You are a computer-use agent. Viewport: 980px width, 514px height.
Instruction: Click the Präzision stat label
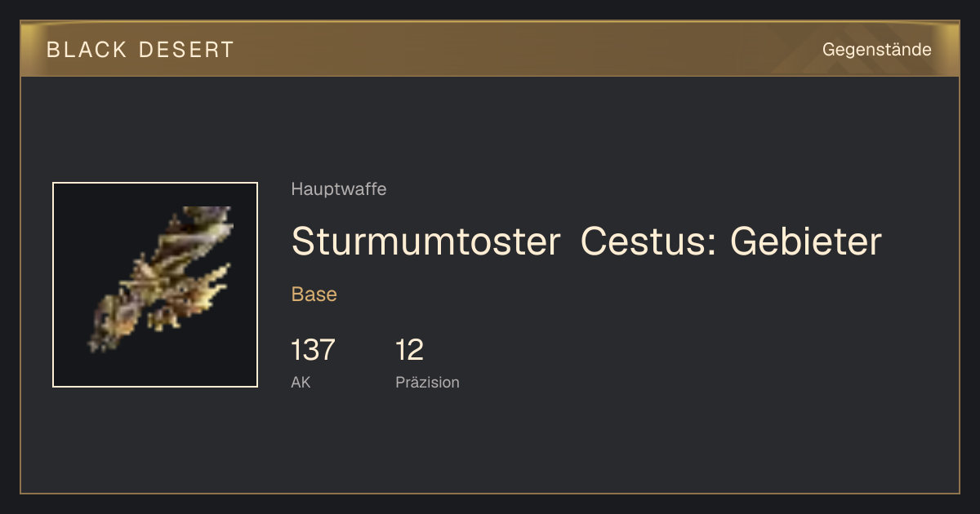click(x=427, y=382)
